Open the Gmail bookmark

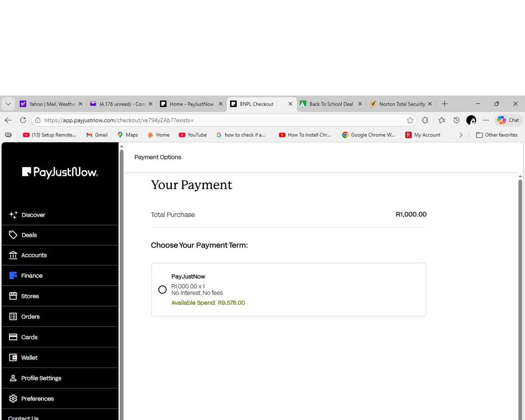[x=97, y=135]
